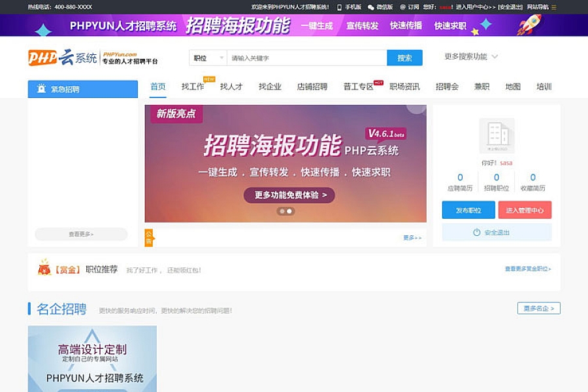Click the 进入管理中心 red button
This screenshot has width=588, height=392.
coord(525,210)
